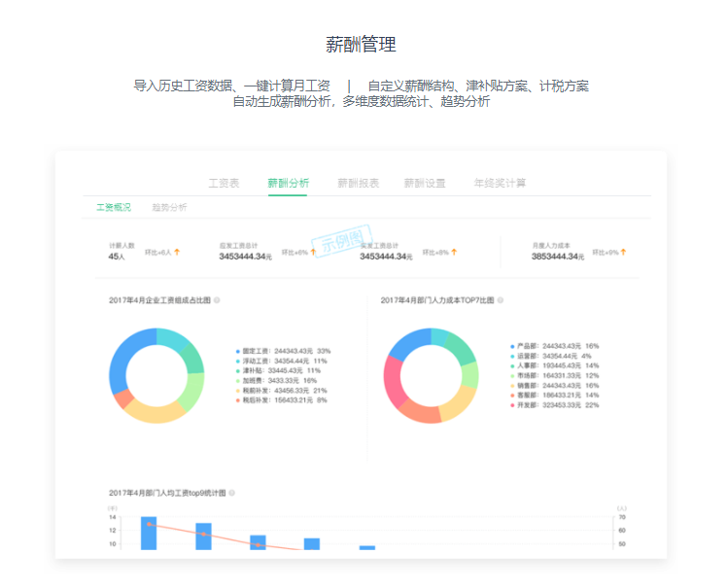Click the 45人 headcount value
Viewport: 728px width, 588px height.
[x=117, y=257]
